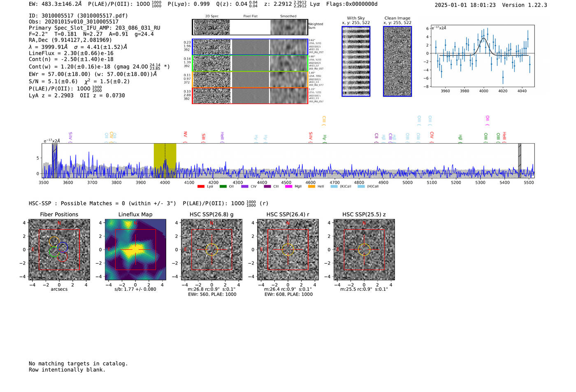The height and width of the screenshot is (392, 576).
Task: Click the ID: 3010005517 text line
Action: tap(78, 16)
